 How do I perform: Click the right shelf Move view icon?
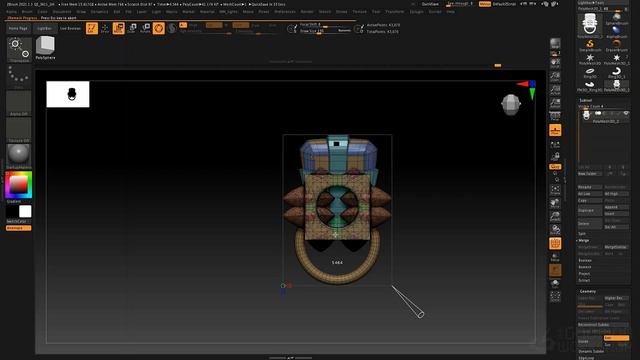click(x=555, y=203)
